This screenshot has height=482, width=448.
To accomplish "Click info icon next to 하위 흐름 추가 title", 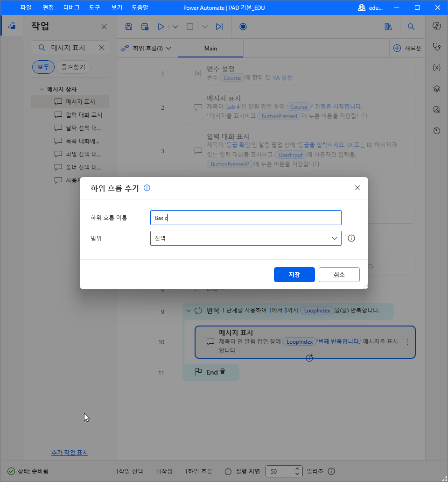I will [x=147, y=188].
